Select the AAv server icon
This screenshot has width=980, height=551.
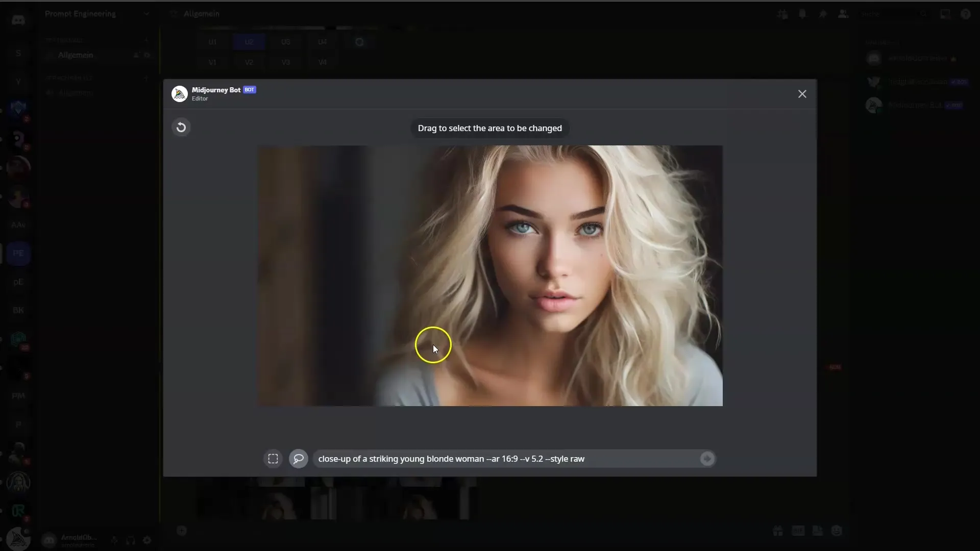18,224
